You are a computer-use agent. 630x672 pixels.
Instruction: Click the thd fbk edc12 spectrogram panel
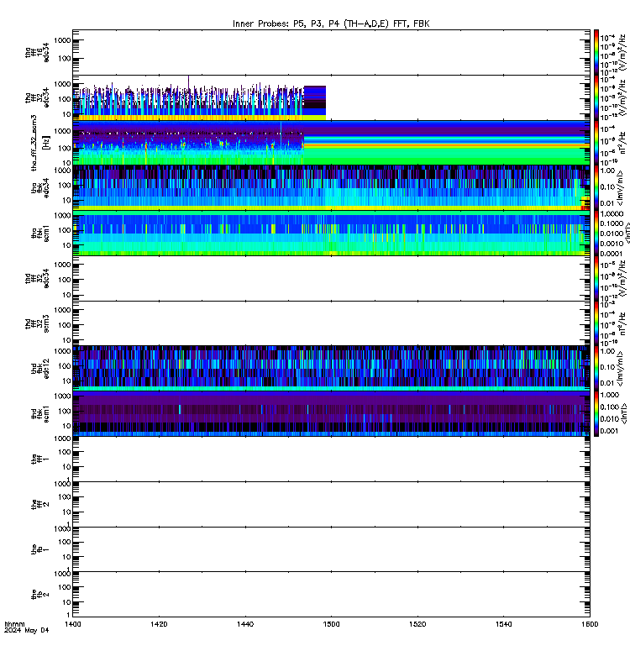331,369
